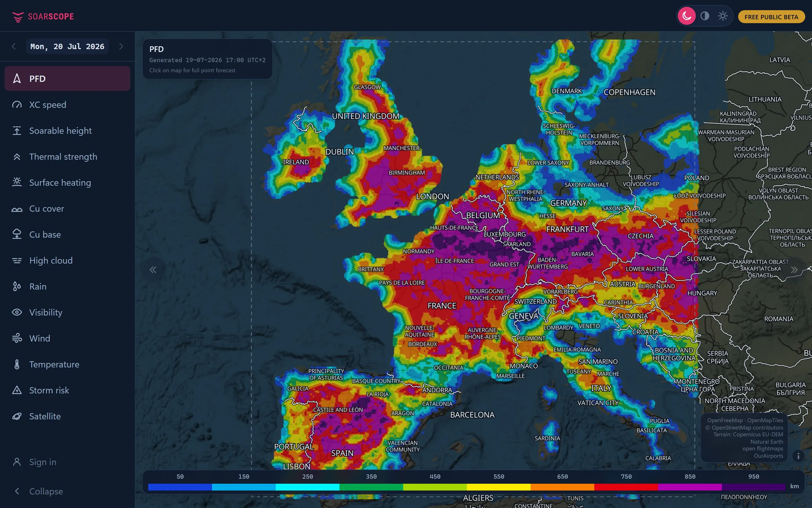Collapse the sidebar chevron
812x508 pixels.
[17, 491]
